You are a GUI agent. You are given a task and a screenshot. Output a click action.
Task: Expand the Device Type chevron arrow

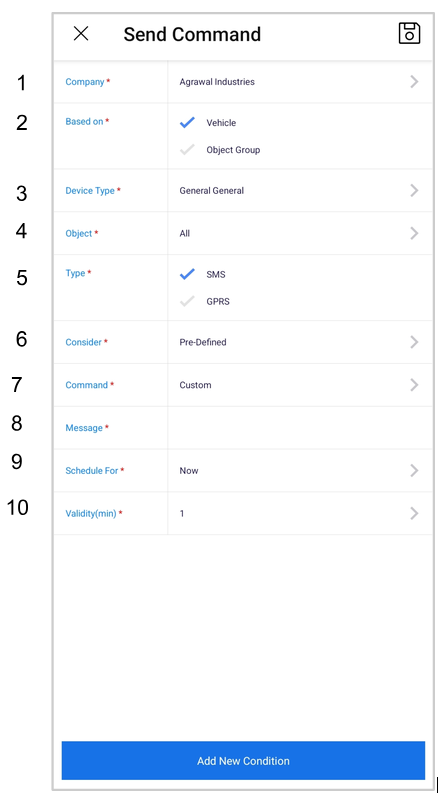tap(414, 191)
